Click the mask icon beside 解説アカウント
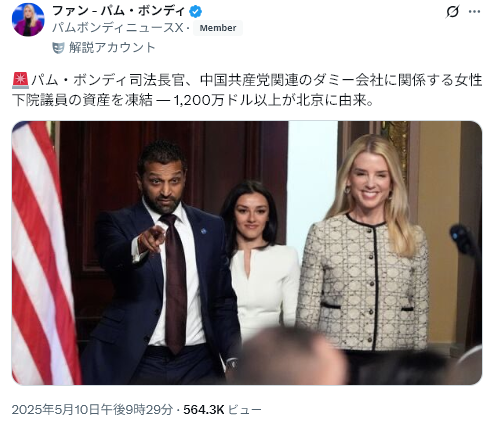The image size is (487, 422). click(58, 48)
